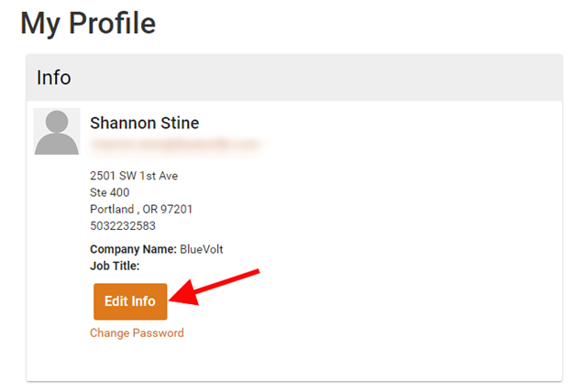Viewport: 572px width, 392px height.
Task: Click the Job Title label
Action: pos(115,266)
